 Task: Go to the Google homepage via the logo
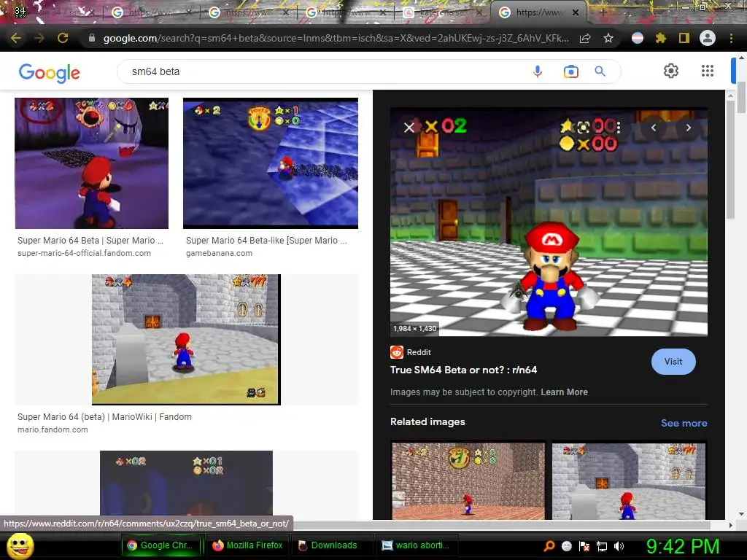click(x=50, y=73)
